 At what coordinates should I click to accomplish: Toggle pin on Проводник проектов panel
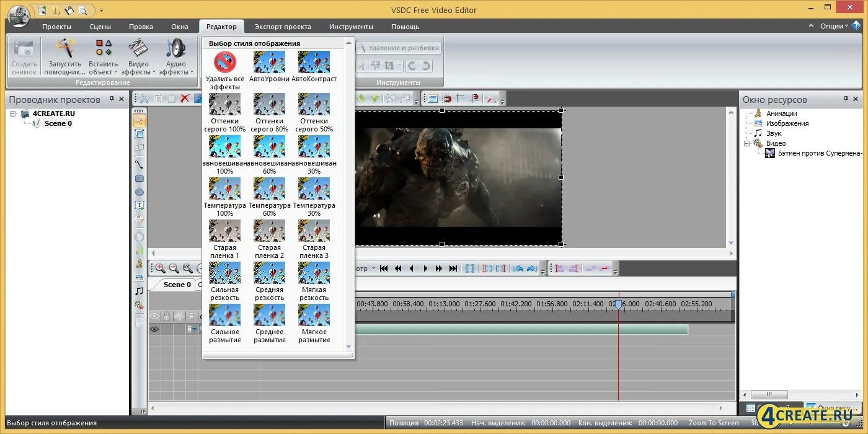(112, 99)
